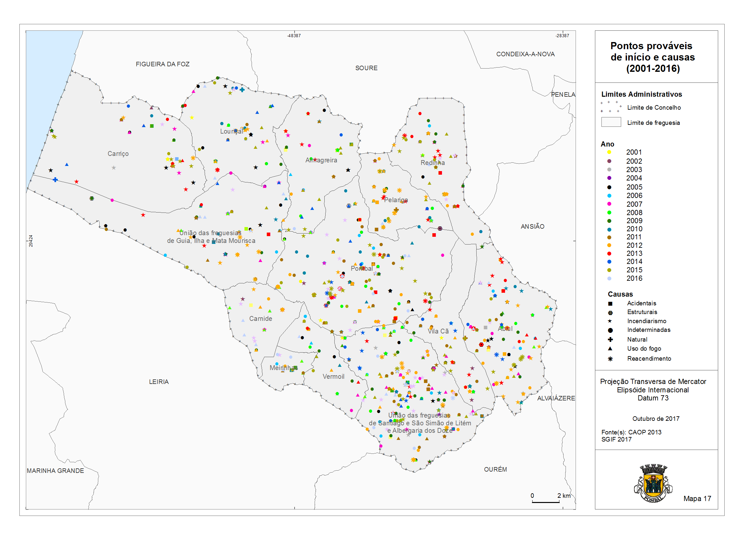Click the Acidentais square legend symbol
The width and height of the screenshot is (756, 535).
pyautogui.click(x=610, y=304)
